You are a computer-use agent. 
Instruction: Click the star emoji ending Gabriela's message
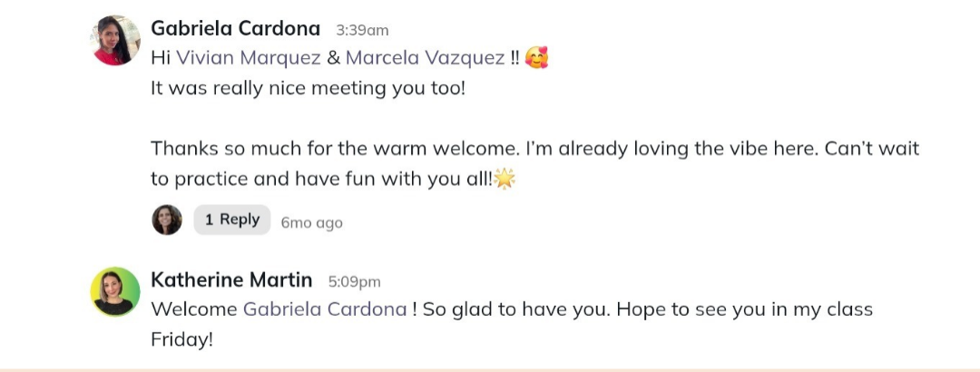505,180
